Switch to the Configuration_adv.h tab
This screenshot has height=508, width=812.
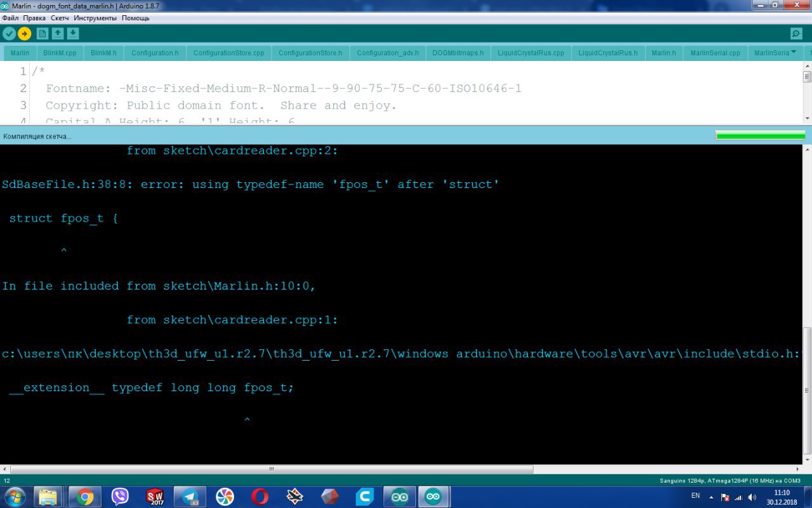[388, 53]
